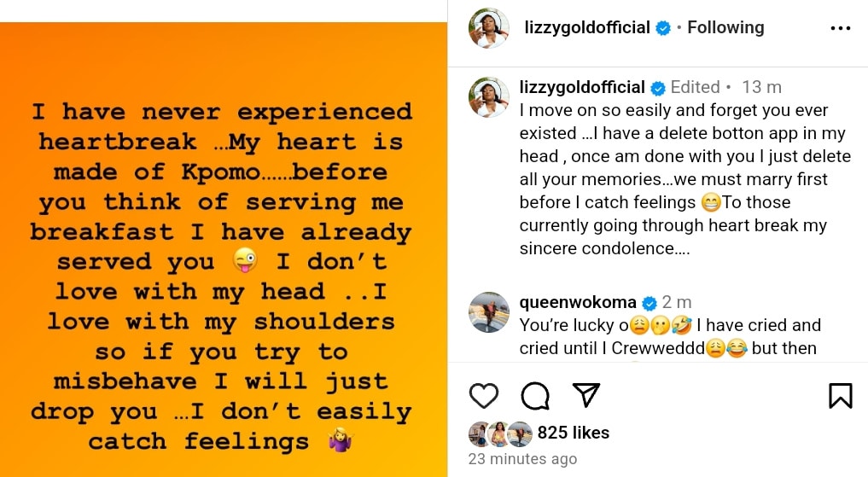Visit queenwokoma's profile from comment username
868x477 pixels.
(x=578, y=302)
